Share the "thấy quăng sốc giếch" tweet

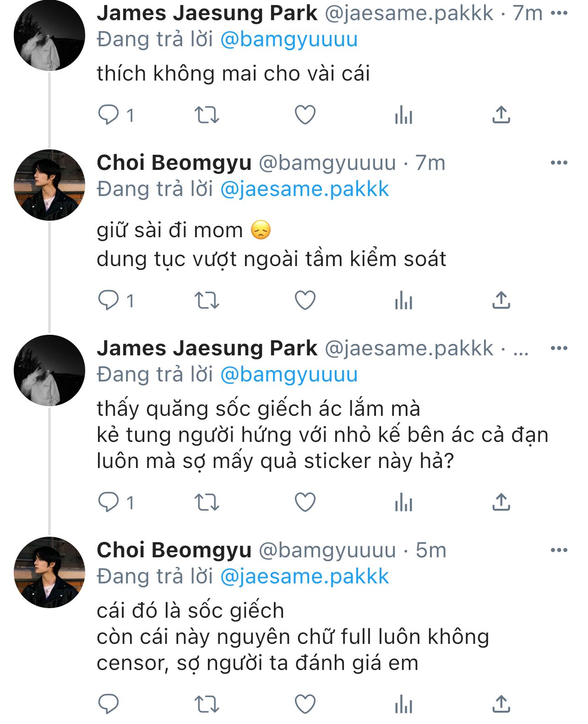pyautogui.click(x=501, y=502)
